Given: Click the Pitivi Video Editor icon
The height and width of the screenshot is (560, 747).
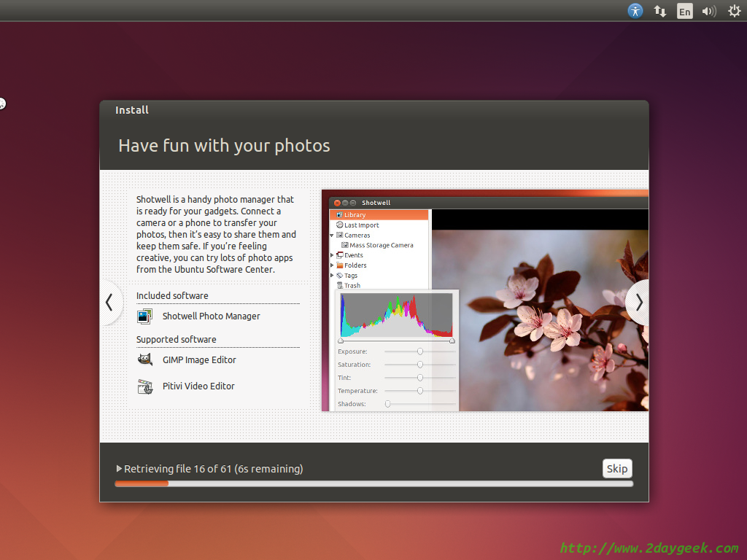Looking at the screenshot, I should click(x=144, y=386).
